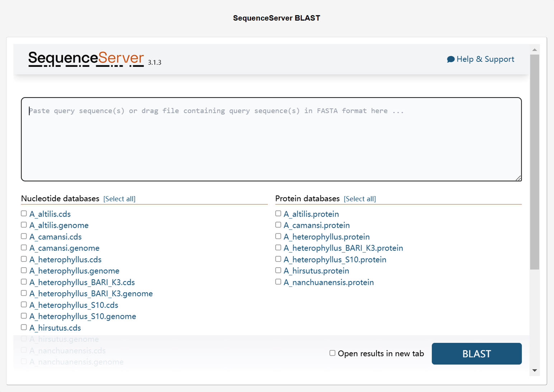This screenshot has width=554, height=392.
Task: Check the A_altilis.cds database
Action: click(24, 214)
